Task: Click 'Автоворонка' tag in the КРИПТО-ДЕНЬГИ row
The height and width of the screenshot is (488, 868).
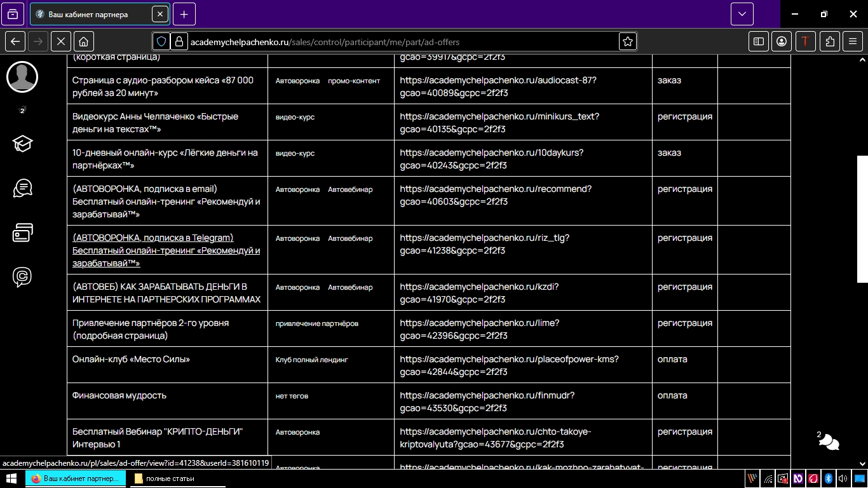Action: (297, 432)
